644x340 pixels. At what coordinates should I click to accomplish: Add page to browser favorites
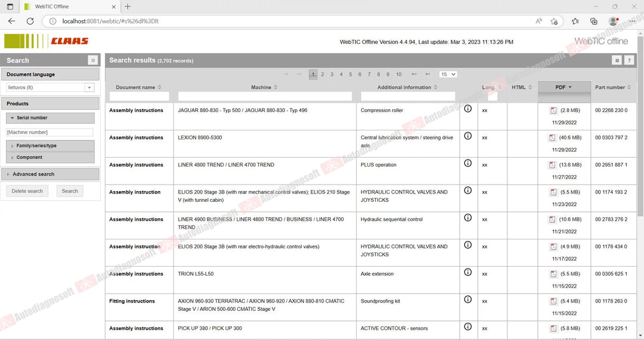coord(554,21)
